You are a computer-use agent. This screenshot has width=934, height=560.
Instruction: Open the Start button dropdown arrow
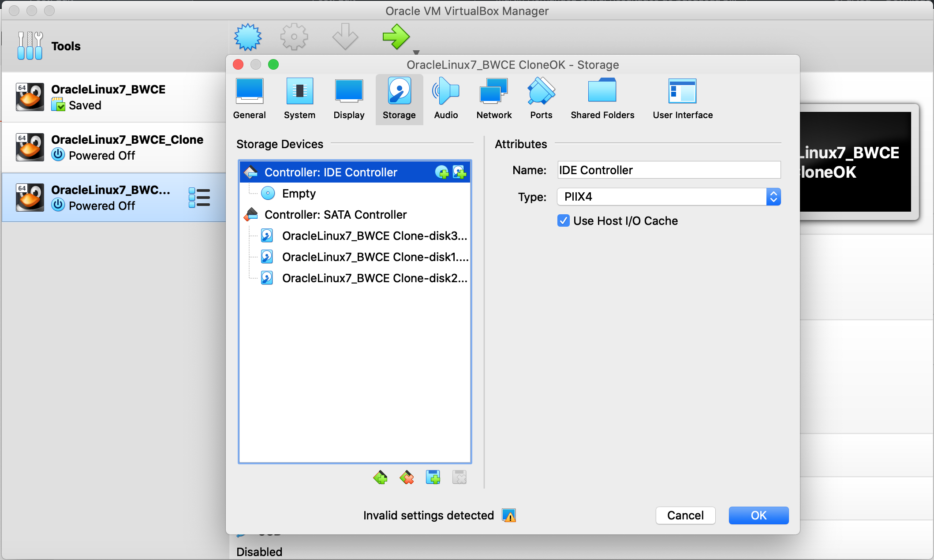tap(416, 52)
